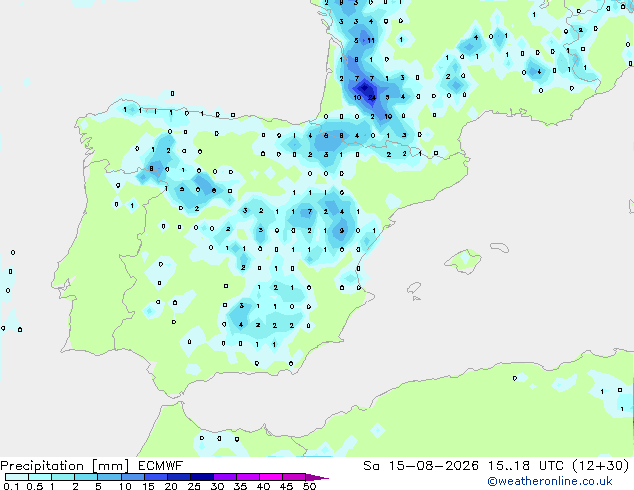The height and width of the screenshot is (490, 634).
Task: Click the legend tick label '50'
Action: click(310, 486)
